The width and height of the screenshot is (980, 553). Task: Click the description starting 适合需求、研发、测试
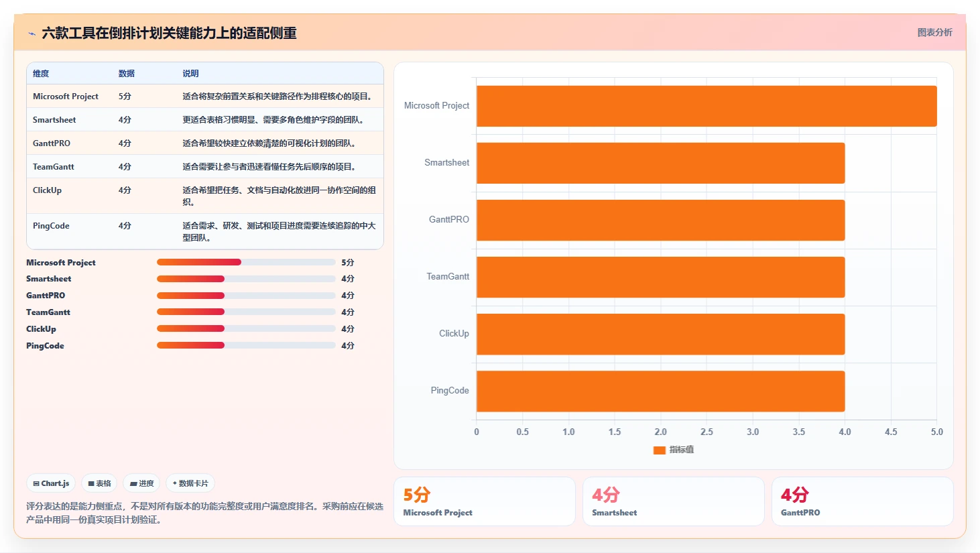(279, 231)
